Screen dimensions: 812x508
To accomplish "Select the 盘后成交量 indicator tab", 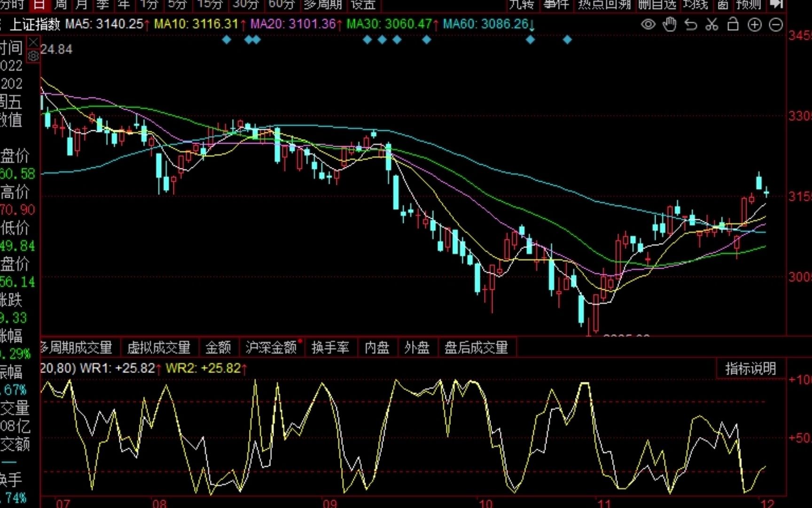I will (476, 348).
